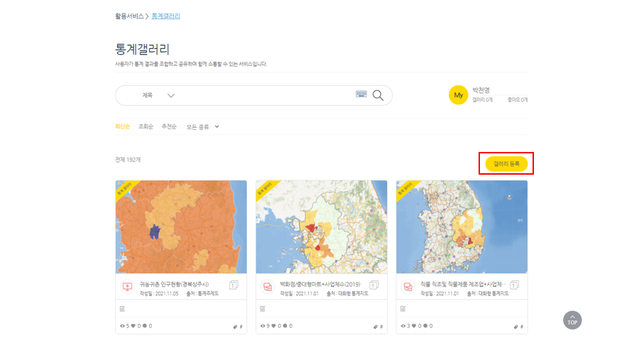The image size is (644, 338).
Task: Click type icon on 백화점/중대형마트 card
Action: point(268,286)
